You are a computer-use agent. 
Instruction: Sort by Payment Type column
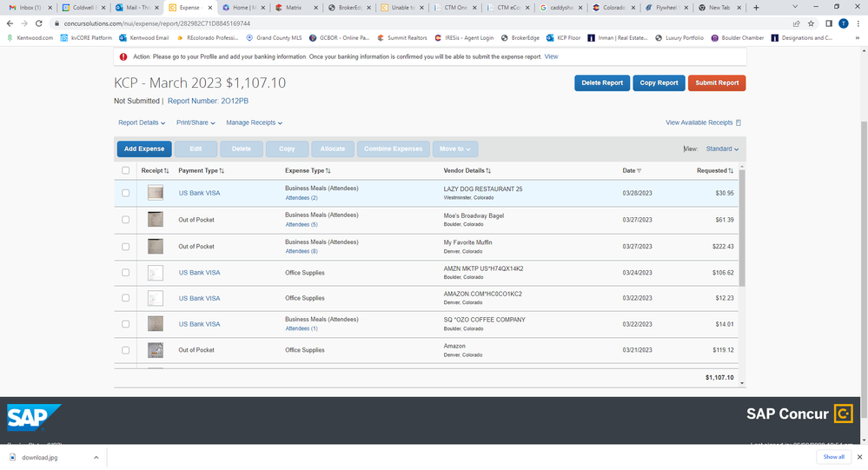point(201,170)
